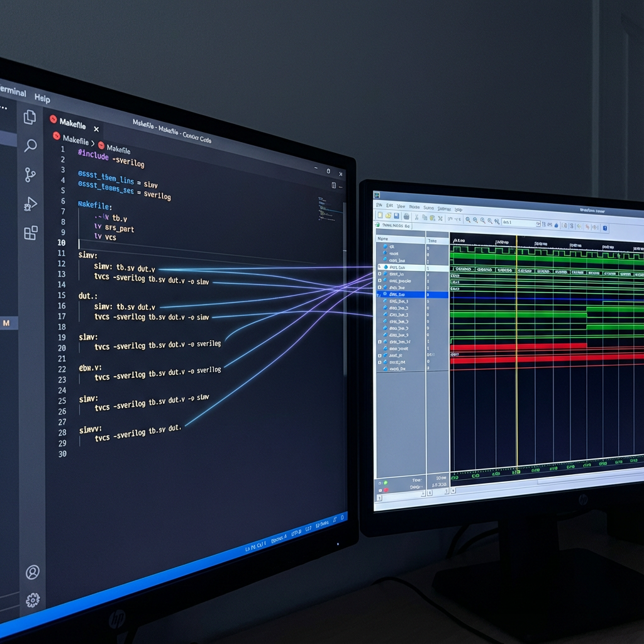This screenshot has height=644, width=644.
Task: Click the Open folder icon in waveform toolbar
Action: 388,216
